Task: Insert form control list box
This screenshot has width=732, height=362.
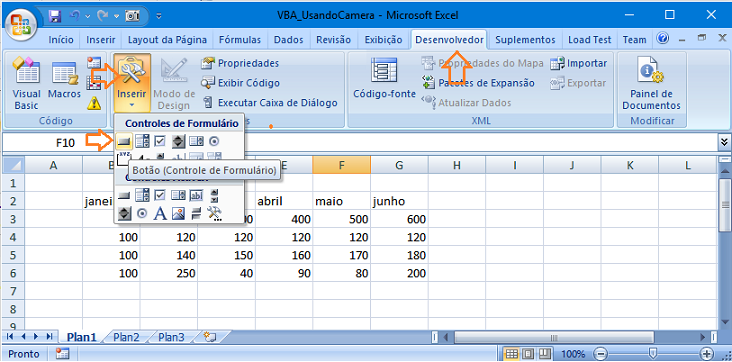Action: pos(196,141)
